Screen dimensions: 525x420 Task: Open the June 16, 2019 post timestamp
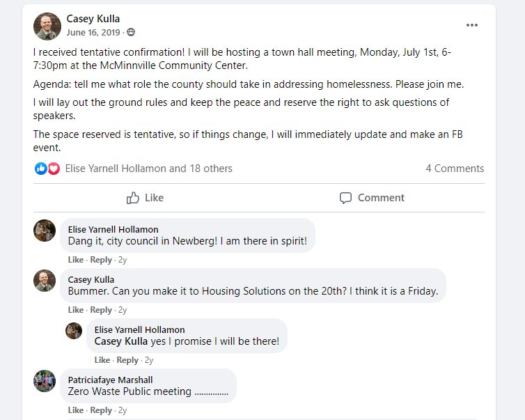93,32
